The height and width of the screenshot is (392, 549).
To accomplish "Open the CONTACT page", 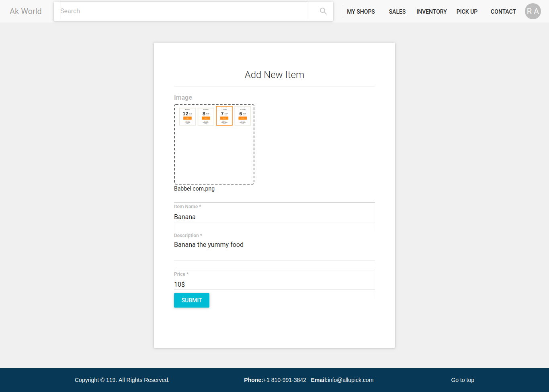I will point(503,12).
